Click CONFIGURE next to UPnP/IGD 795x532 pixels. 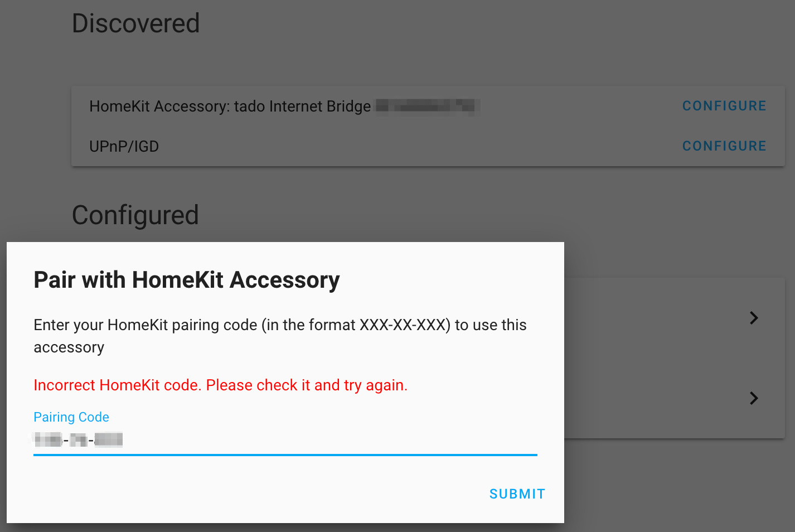point(724,146)
